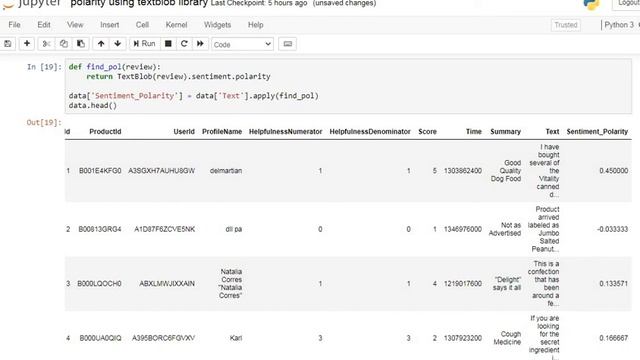Click the Jupyter logo

pos(32,3)
